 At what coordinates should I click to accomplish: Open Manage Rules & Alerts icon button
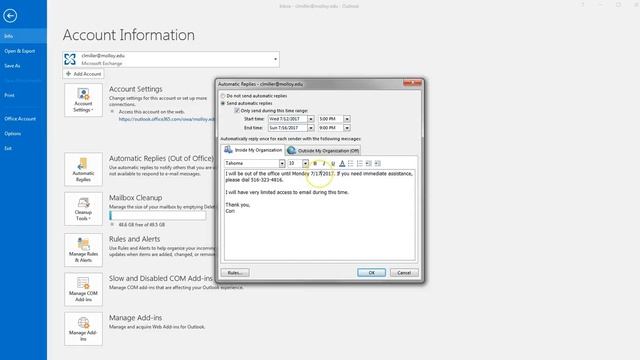coord(83,250)
